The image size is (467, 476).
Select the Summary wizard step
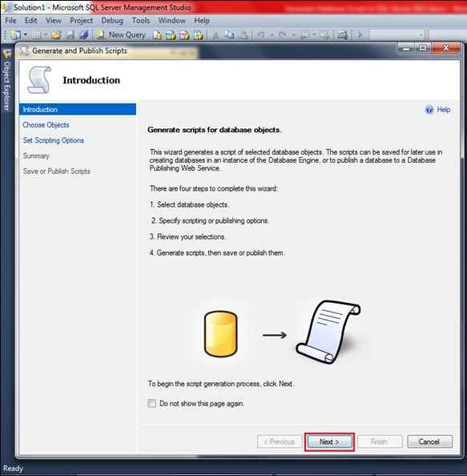[x=36, y=155]
